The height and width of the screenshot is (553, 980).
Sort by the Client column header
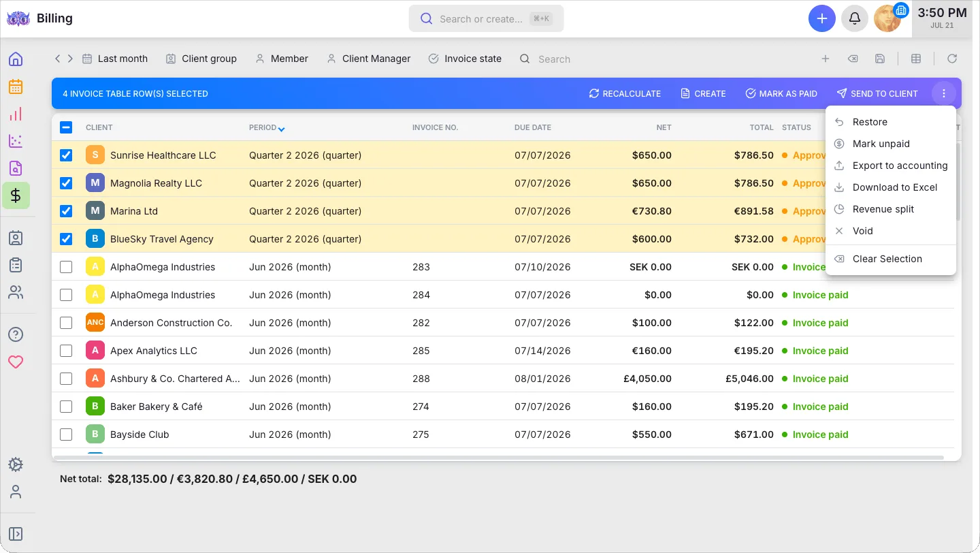point(99,127)
